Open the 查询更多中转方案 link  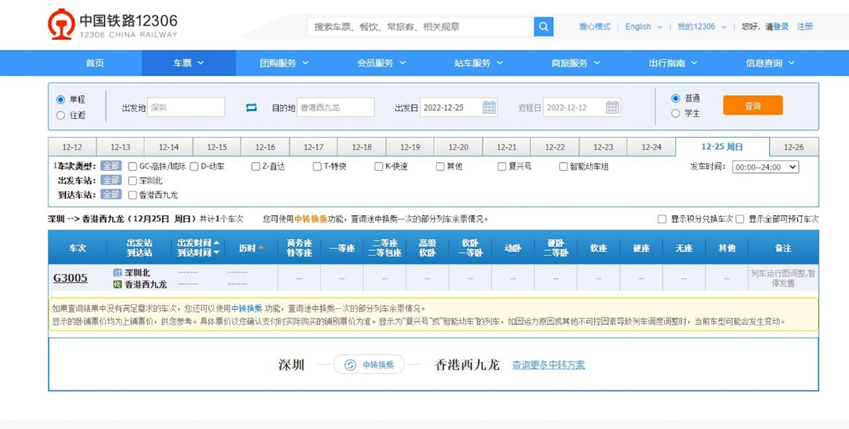coord(548,365)
